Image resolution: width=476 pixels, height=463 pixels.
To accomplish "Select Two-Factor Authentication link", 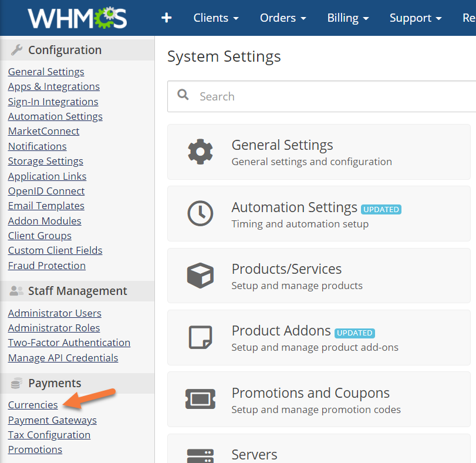I will 69,343.
